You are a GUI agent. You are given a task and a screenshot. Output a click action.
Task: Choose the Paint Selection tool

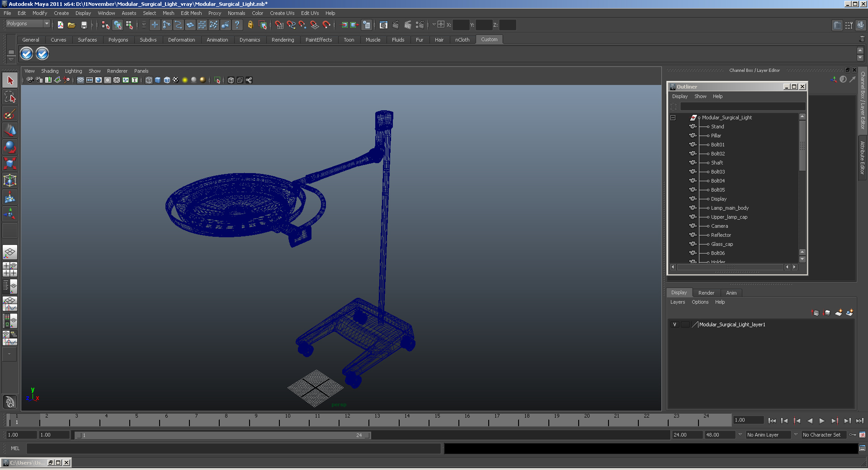pos(10,114)
